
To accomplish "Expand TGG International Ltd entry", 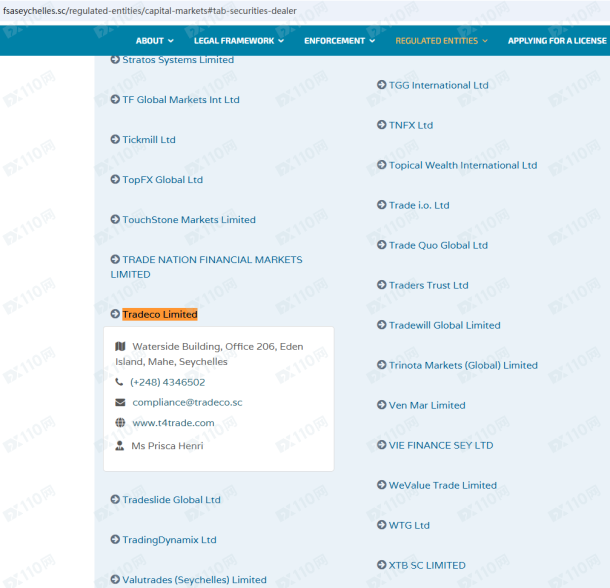I will click(439, 85).
